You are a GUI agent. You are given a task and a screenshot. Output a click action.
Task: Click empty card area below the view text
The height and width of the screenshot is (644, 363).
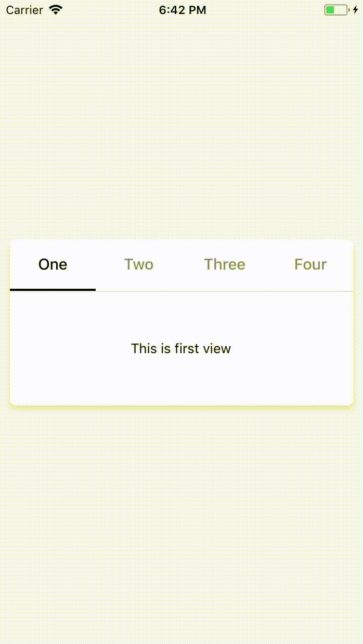pyautogui.click(x=181, y=384)
